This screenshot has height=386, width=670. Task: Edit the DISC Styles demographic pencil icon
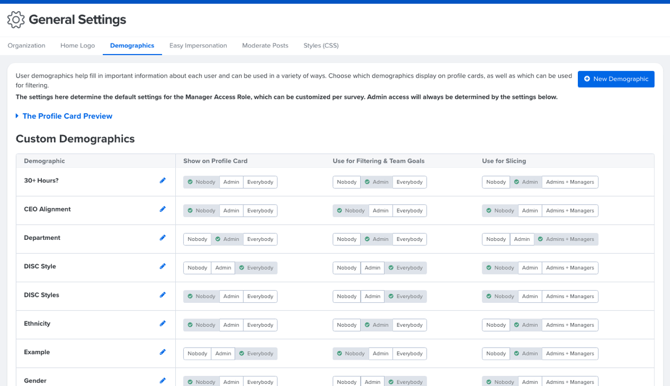pos(162,295)
